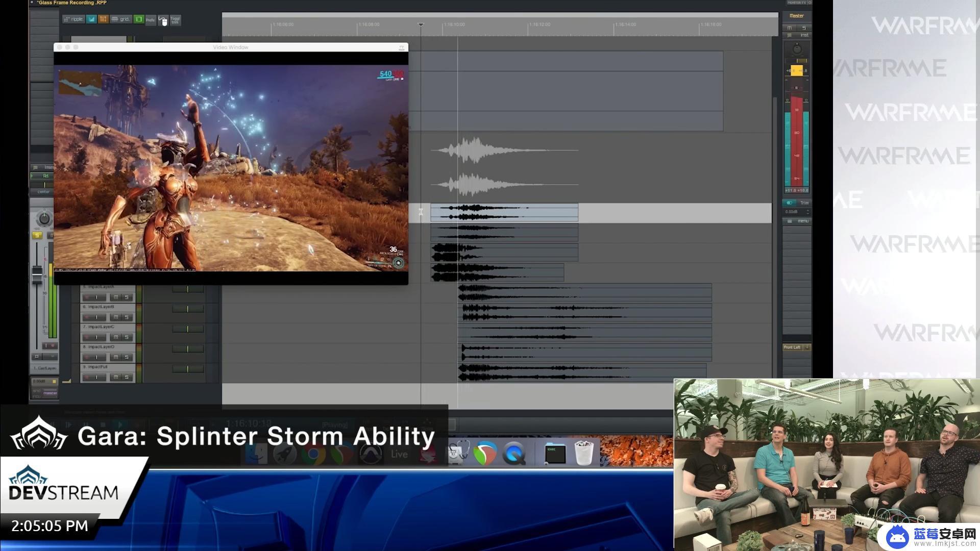Mute the Master track
This screenshot has width=980, height=551.
tap(790, 28)
